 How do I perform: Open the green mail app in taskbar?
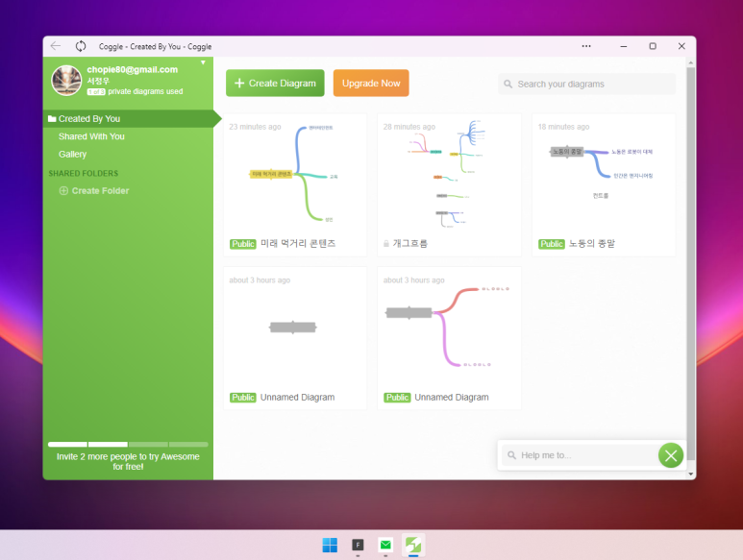(x=385, y=546)
